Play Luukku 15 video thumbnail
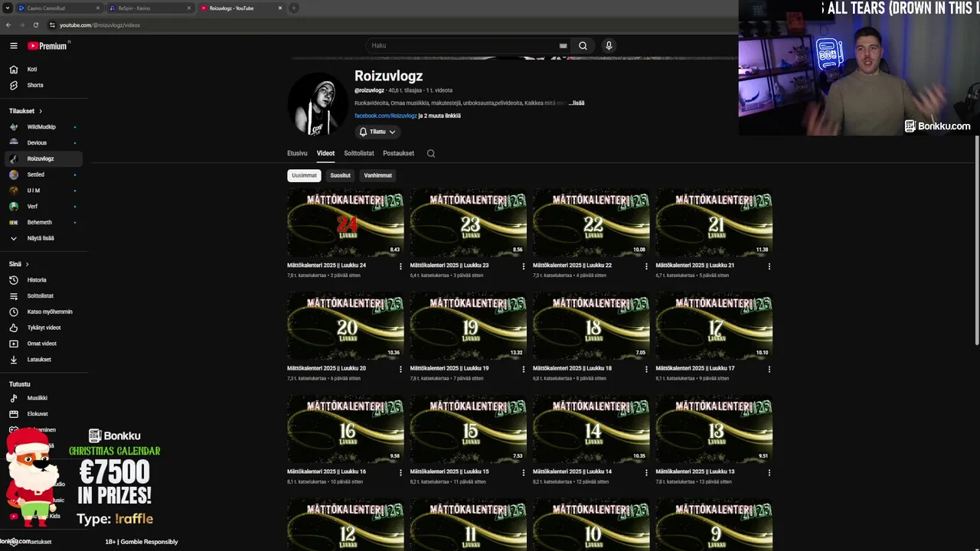980x551 pixels. 469,429
